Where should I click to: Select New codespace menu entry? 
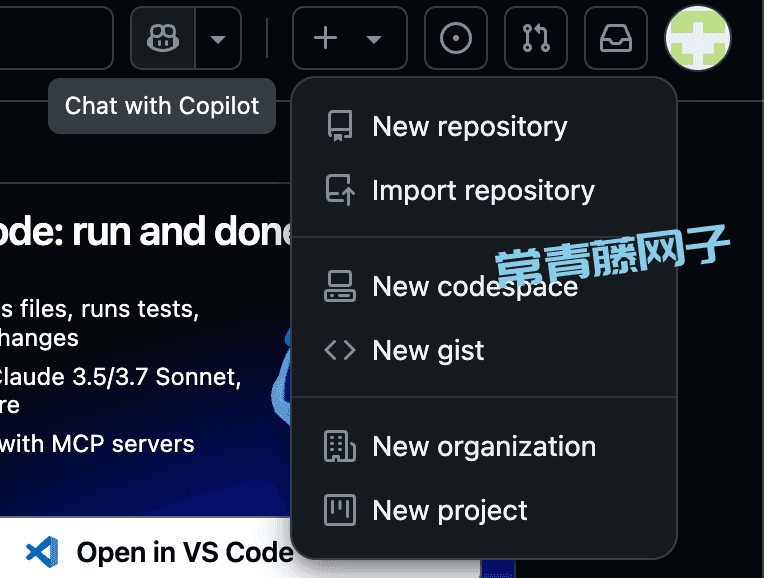point(483,286)
